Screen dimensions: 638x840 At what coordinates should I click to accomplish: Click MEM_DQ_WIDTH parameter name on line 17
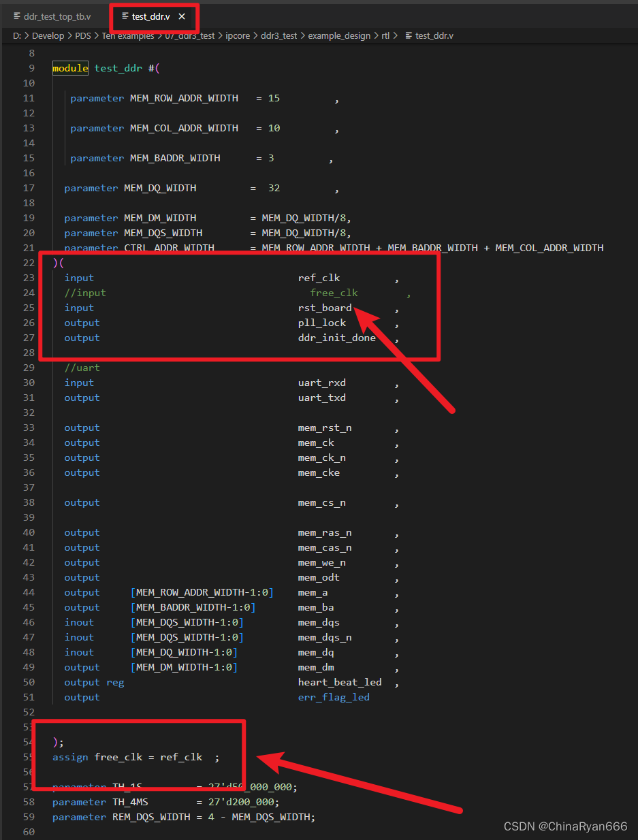coord(160,188)
